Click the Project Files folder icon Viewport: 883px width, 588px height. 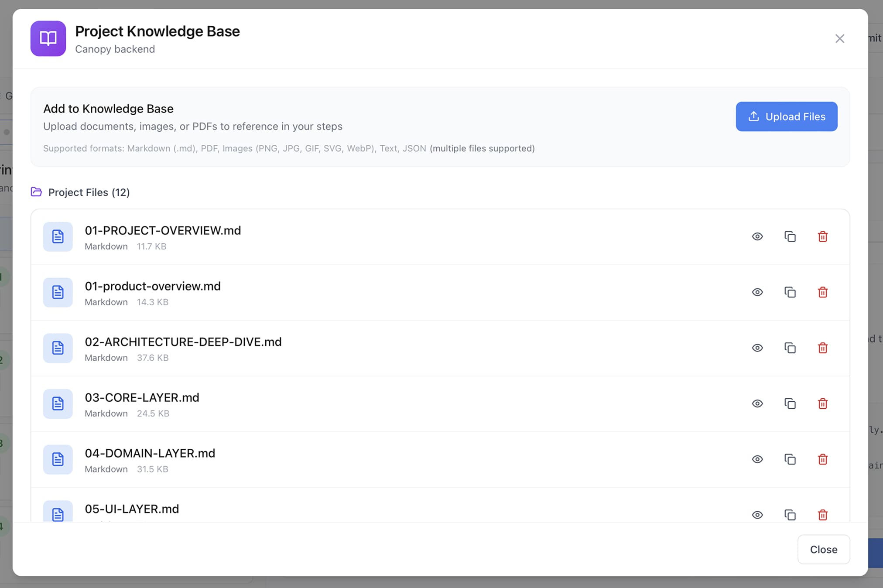point(36,192)
